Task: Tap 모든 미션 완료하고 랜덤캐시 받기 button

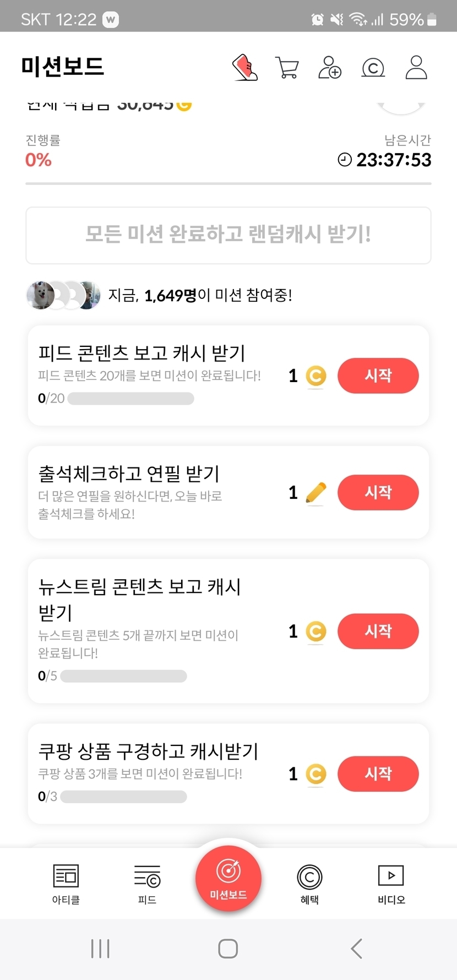Action: 228,235
